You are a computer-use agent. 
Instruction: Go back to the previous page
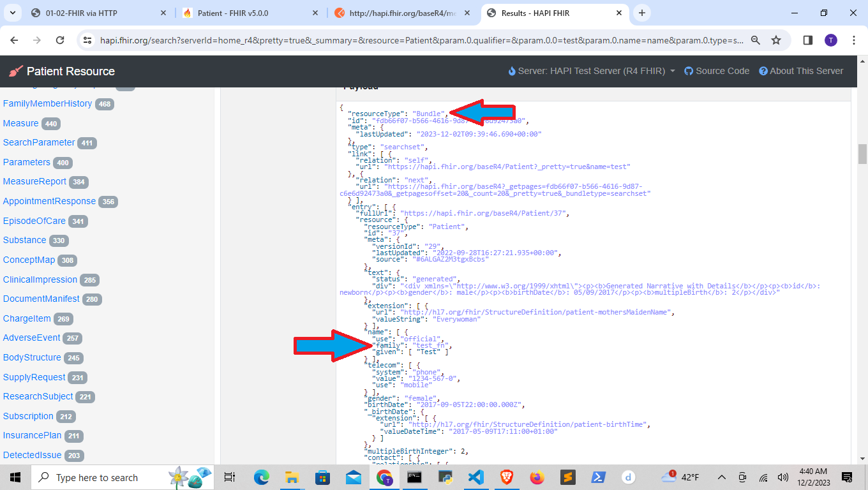click(15, 40)
